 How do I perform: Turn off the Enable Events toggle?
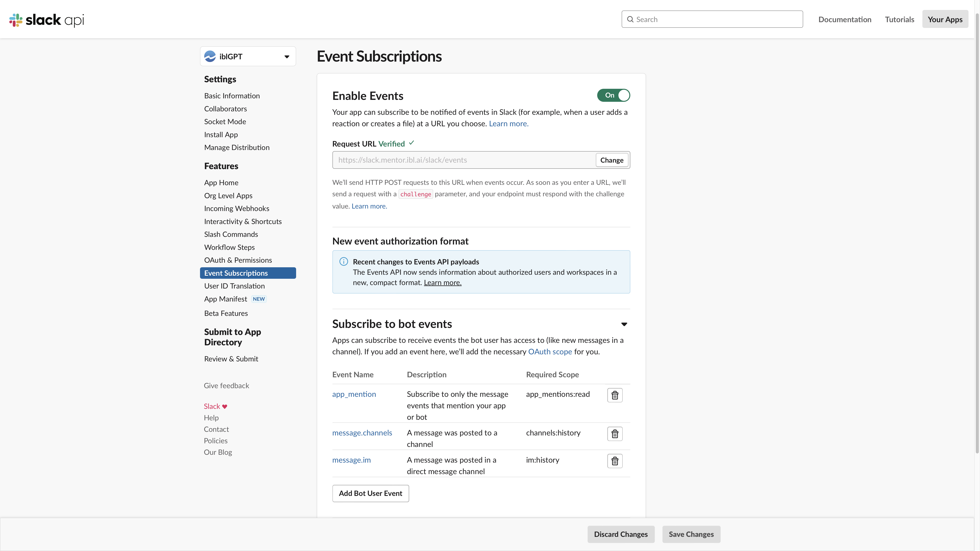point(613,95)
